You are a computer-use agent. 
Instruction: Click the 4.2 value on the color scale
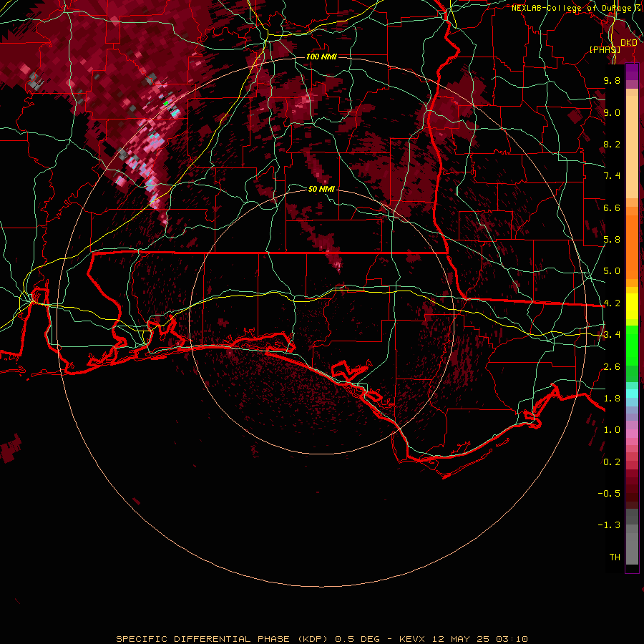(x=612, y=303)
